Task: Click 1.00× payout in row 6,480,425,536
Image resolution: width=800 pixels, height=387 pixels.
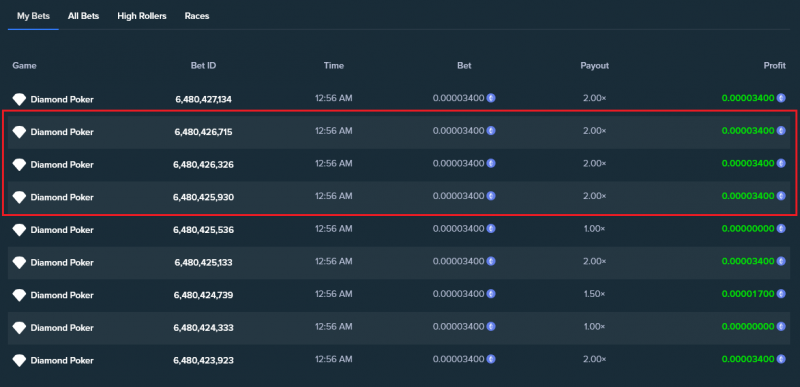Action: point(594,228)
